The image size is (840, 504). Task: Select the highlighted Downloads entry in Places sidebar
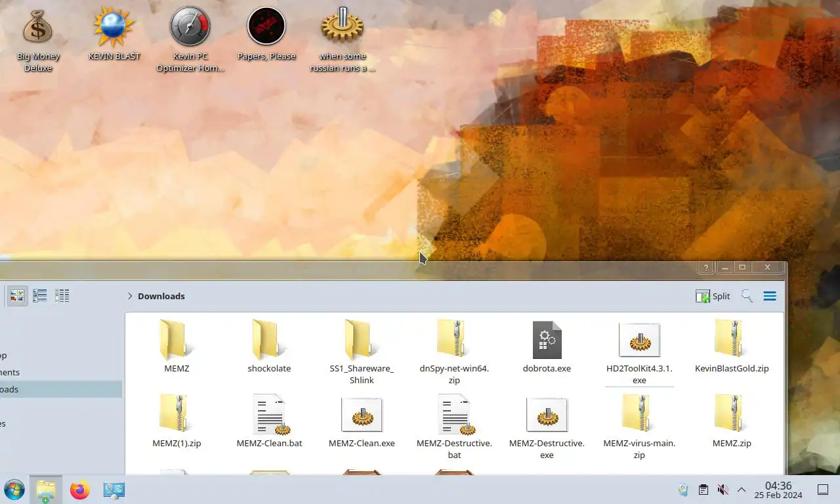tap(60, 389)
